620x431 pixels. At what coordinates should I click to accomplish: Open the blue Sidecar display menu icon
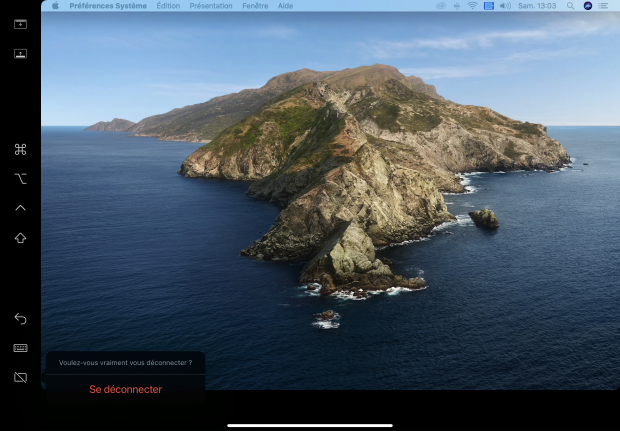tap(489, 6)
